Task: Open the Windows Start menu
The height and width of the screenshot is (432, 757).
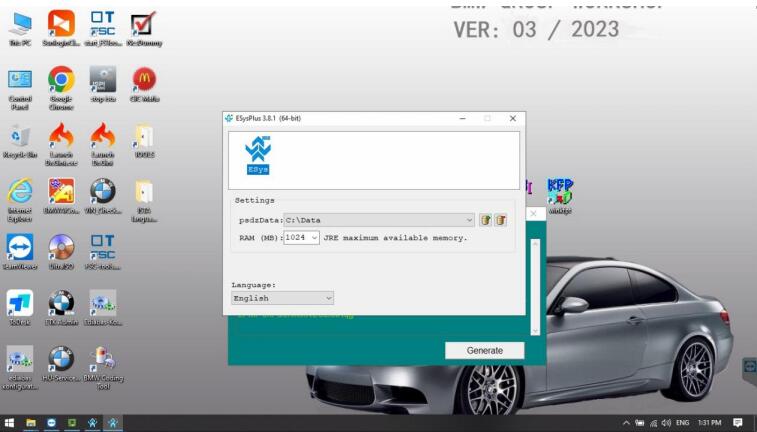Action: pyautogui.click(x=9, y=423)
